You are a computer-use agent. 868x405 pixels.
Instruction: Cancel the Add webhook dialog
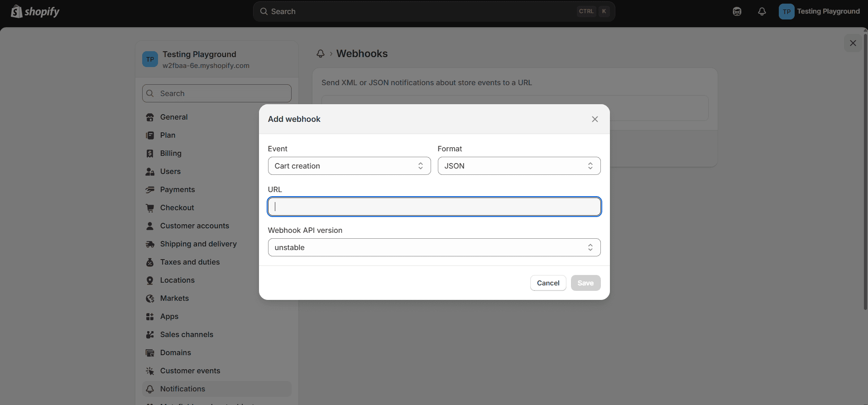click(548, 283)
